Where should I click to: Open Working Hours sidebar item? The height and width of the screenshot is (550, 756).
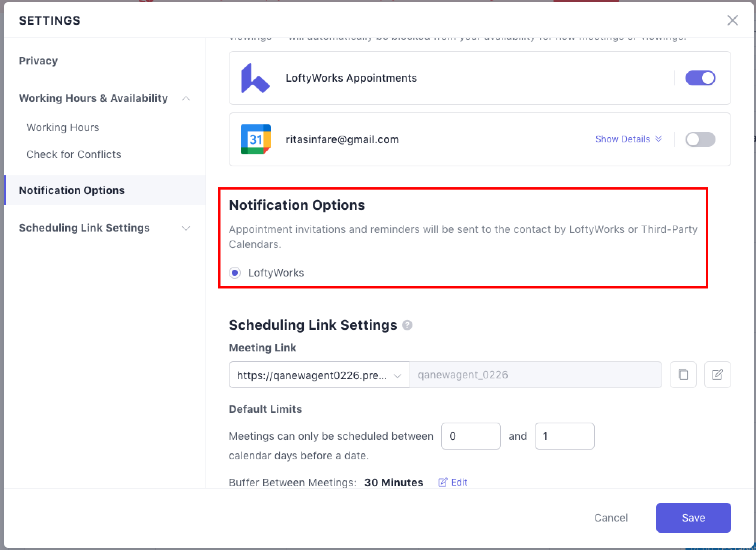pyautogui.click(x=63, y=127)
